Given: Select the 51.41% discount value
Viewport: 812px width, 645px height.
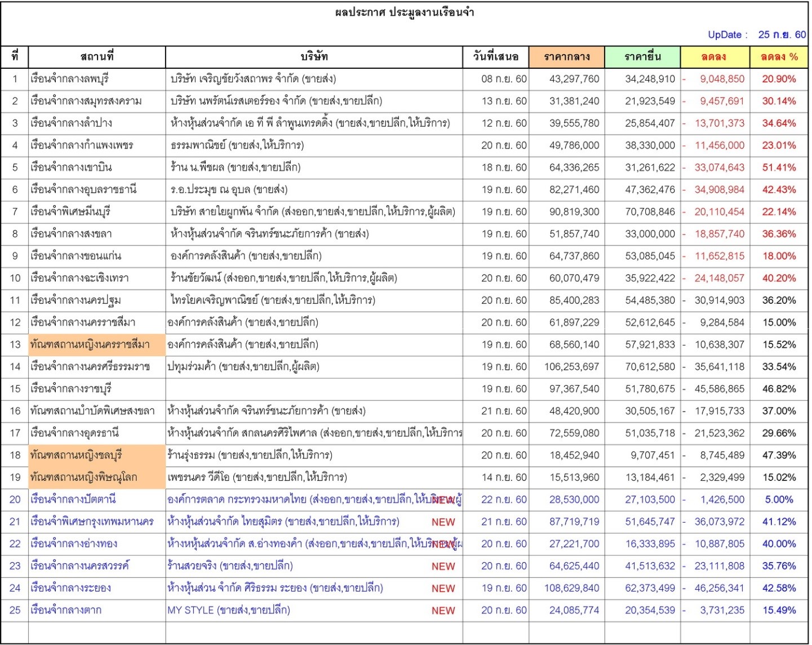Looking at the screenshot, I should click(x=779, y=167).
